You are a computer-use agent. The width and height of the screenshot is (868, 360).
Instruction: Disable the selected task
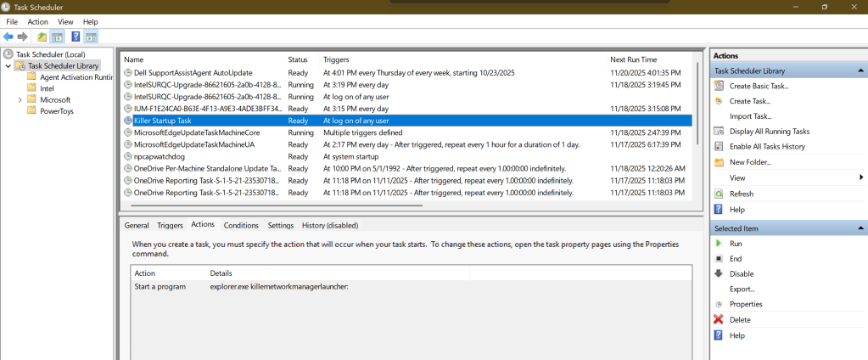tap(741, 274)
